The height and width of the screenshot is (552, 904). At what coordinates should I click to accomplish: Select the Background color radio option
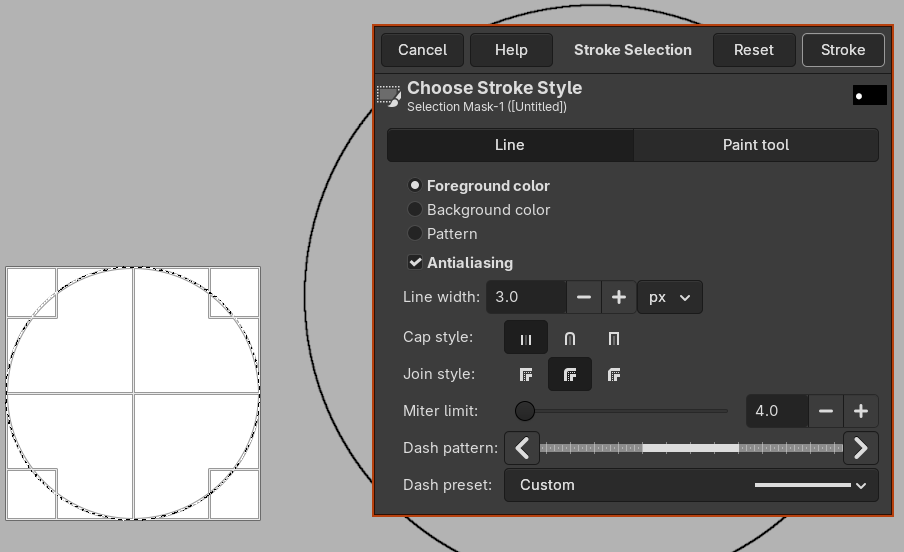[x=415, y=210]
